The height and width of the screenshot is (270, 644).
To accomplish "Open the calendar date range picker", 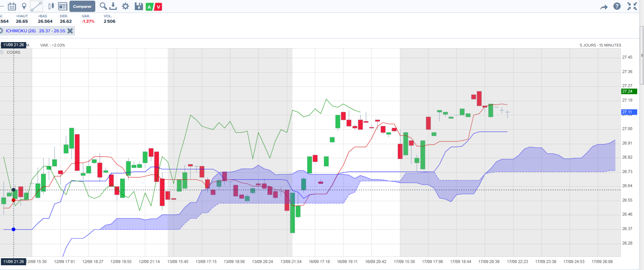I will click(12, 6).
